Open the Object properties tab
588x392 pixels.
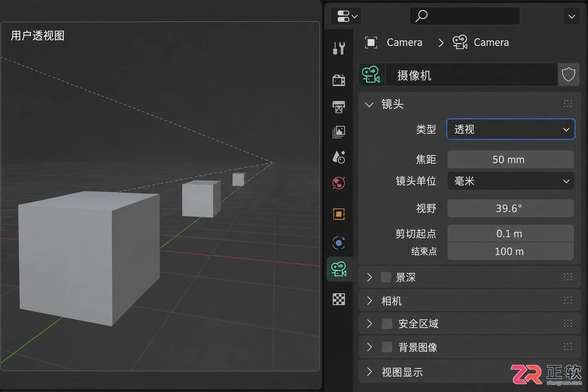(339, 214)
